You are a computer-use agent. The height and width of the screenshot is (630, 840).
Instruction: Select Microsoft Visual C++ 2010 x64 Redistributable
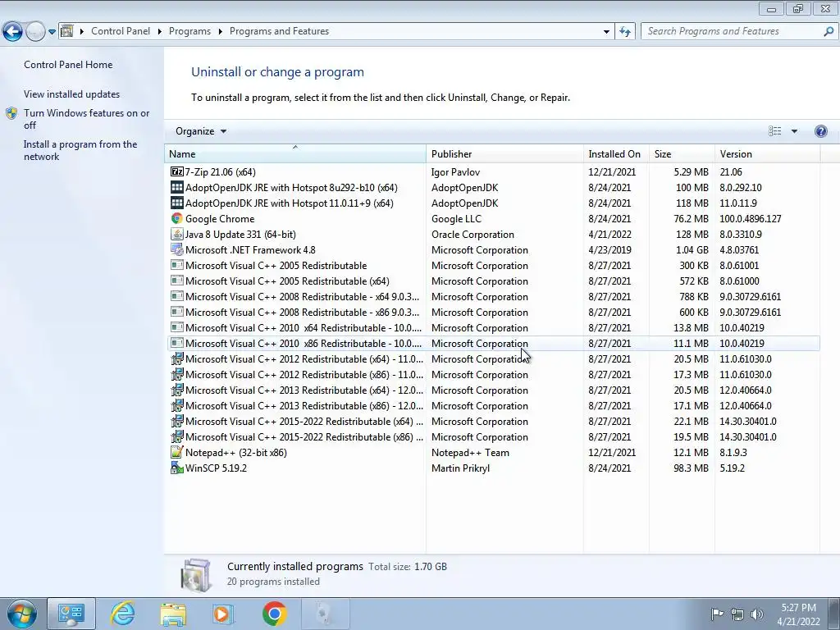point(493,328)
